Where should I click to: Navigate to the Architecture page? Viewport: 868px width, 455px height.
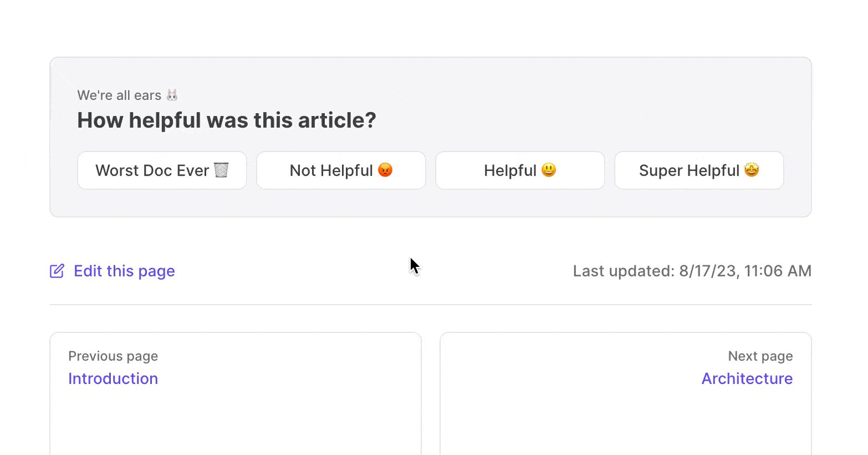pyautogui.click(x=747, y=378)
